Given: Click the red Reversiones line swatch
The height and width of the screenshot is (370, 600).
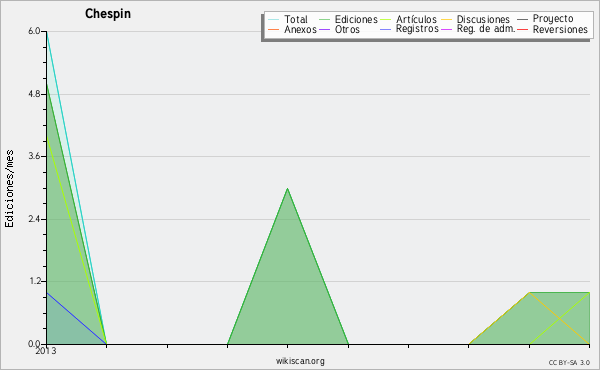Looking at the screenshot, I should pyautogui.click(x=522, y=29).
